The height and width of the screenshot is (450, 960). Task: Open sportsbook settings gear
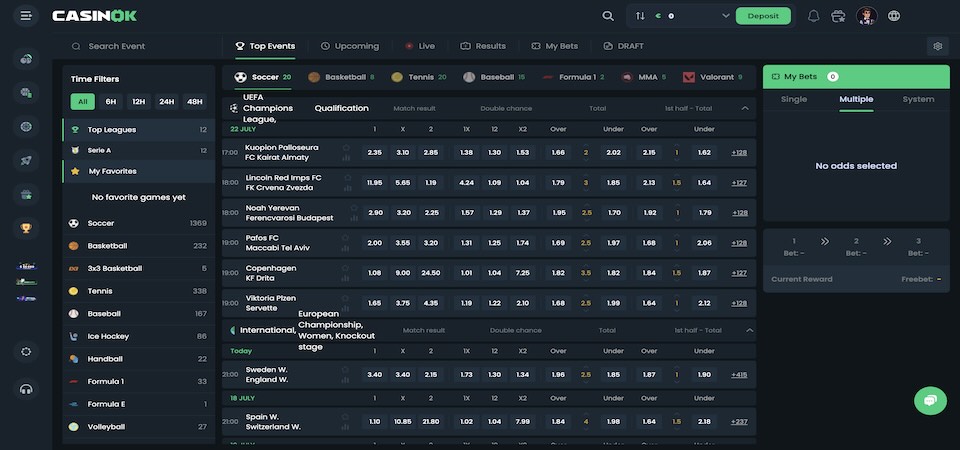937,46
